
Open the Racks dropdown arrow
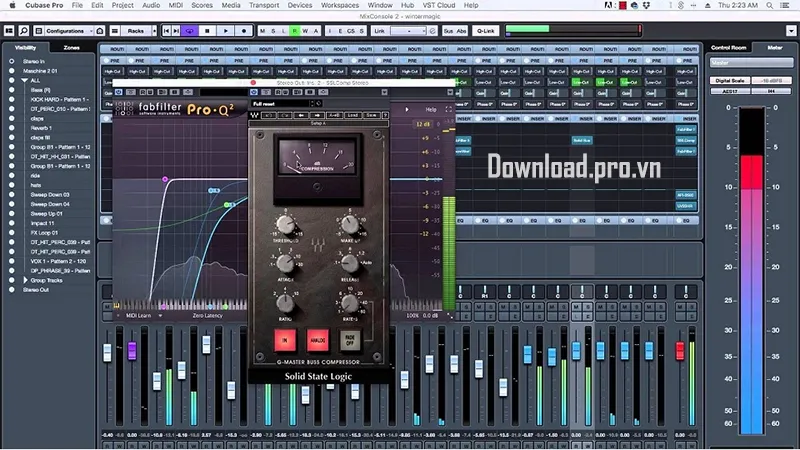pos(154,31)
